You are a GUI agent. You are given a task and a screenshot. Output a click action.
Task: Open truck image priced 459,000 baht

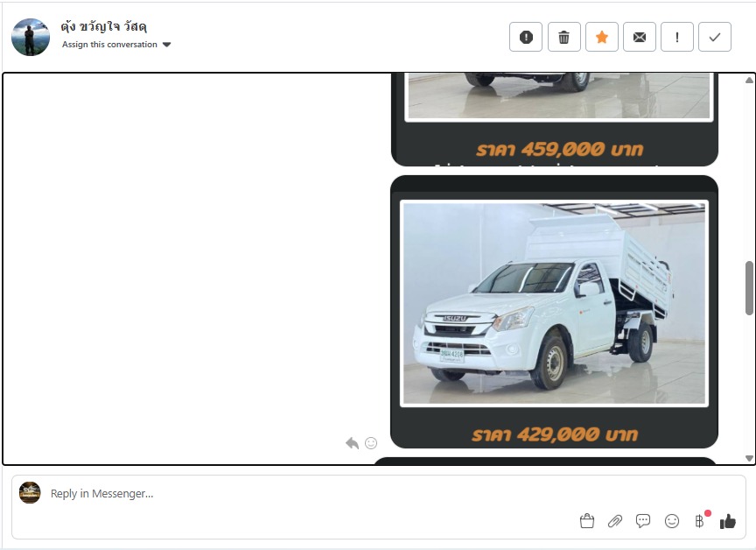555,119
